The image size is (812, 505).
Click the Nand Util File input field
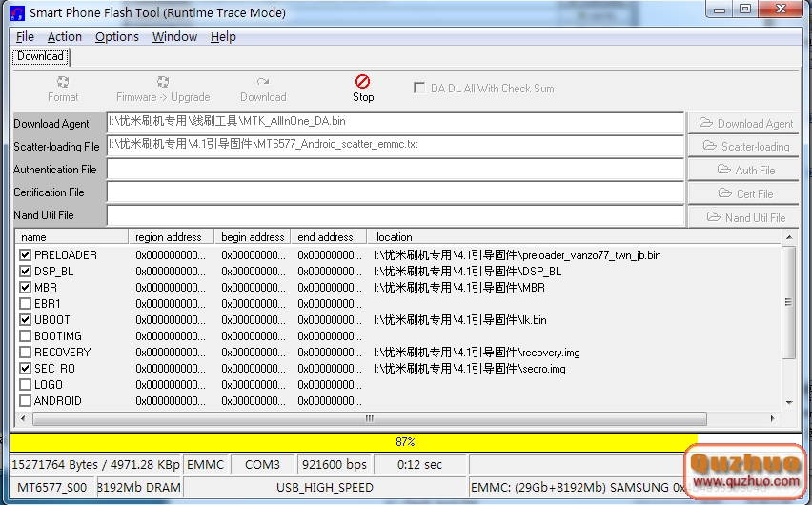tap(396, 215)
